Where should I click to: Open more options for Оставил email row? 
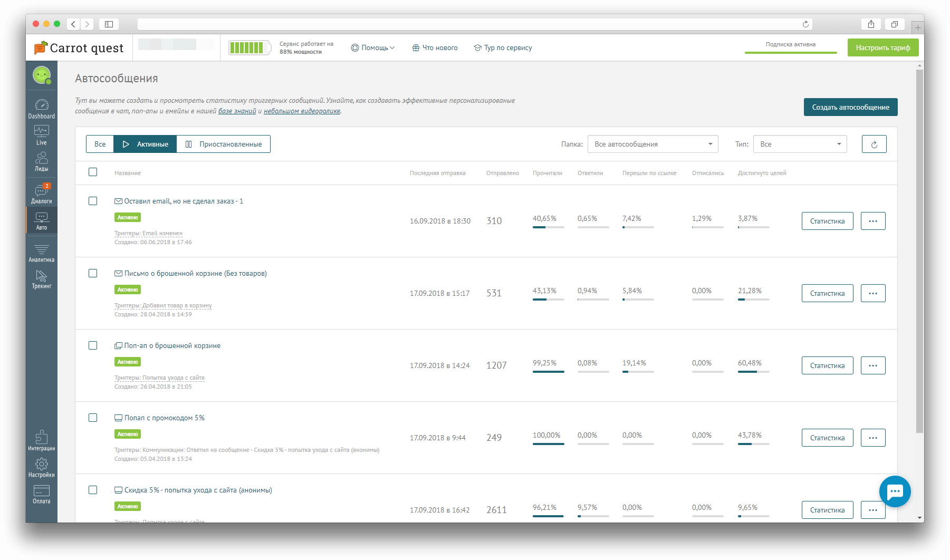[x=873, y=221]
